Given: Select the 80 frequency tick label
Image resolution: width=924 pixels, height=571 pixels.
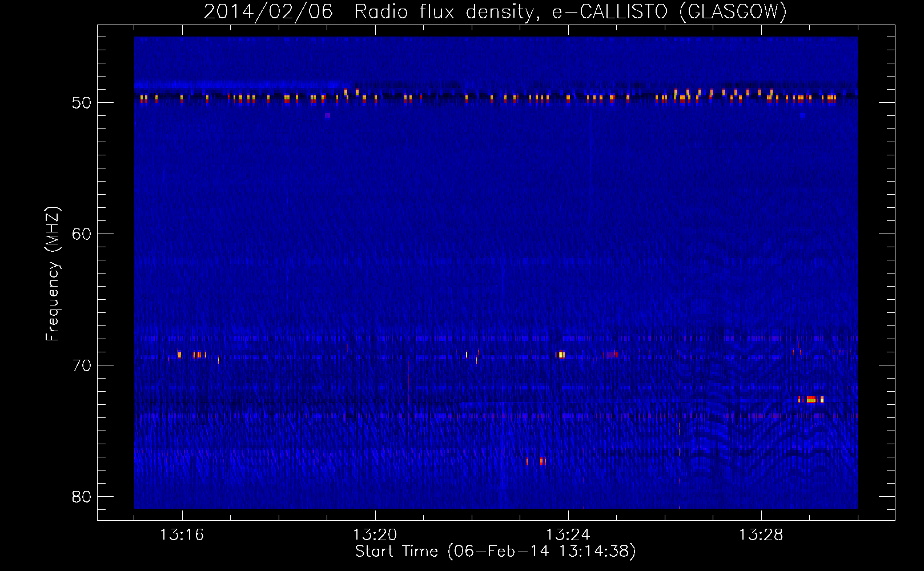Looking at the screenshot, I should (x=82, y=497).
